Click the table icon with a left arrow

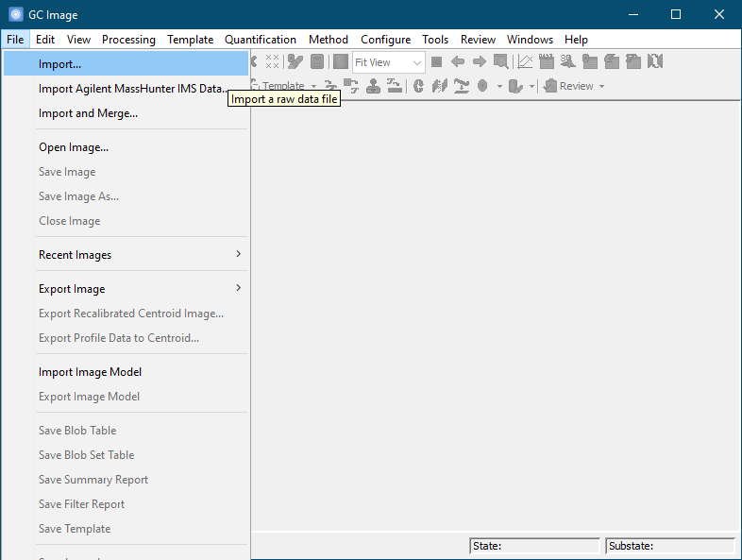(612, 61)
